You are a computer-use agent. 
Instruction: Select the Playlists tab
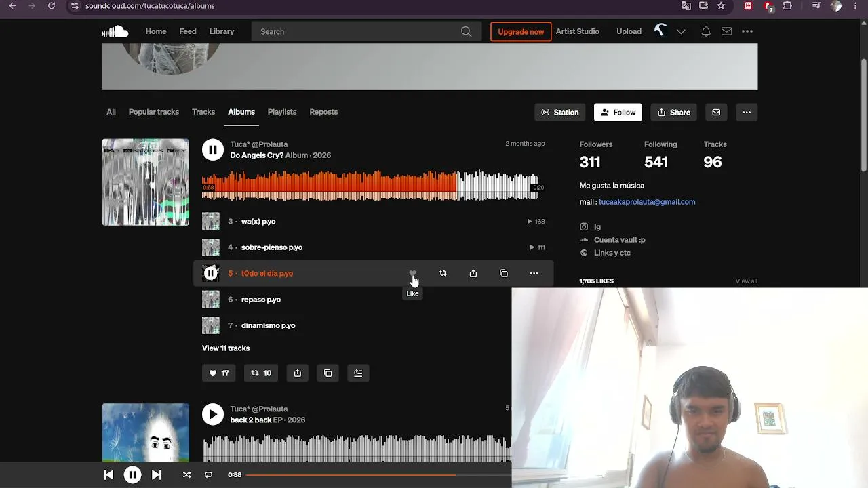point(282,112)
